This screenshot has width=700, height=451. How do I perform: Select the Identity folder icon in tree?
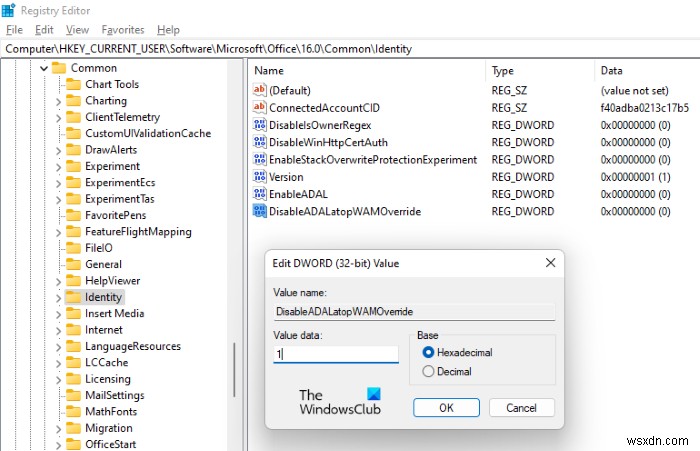pos(74,297)
